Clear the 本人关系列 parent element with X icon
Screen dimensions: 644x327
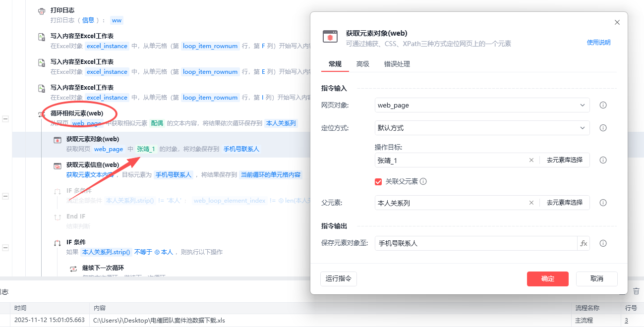pyautogui.click(x=531, y=203)
